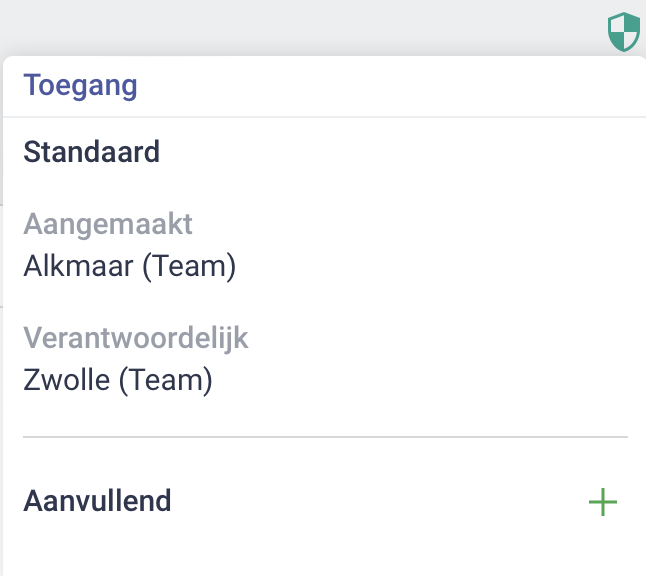Image resolution: width=646 pixels, height=576 pixels.
Task: Close the popup via the gray area
Action: click(288, 25)
